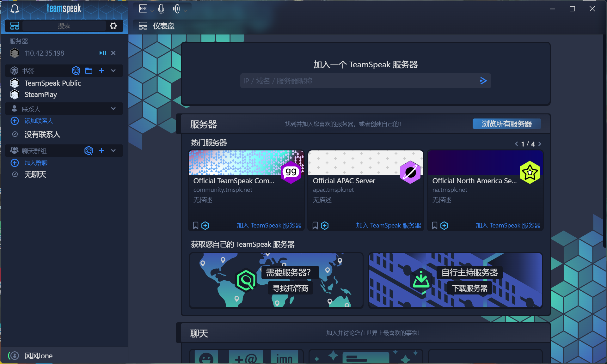Go to next popular servers page
The image size is (607, 364).
tap(540, 144)
